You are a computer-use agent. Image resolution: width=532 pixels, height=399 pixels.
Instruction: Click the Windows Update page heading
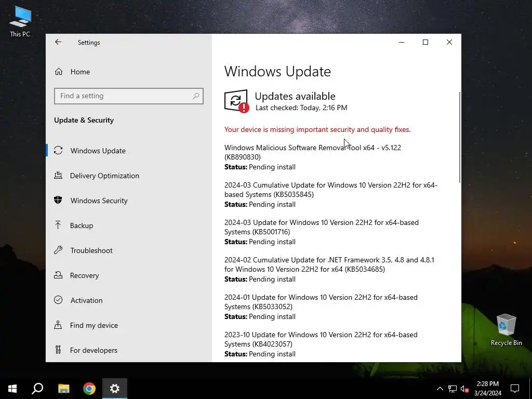277,72
